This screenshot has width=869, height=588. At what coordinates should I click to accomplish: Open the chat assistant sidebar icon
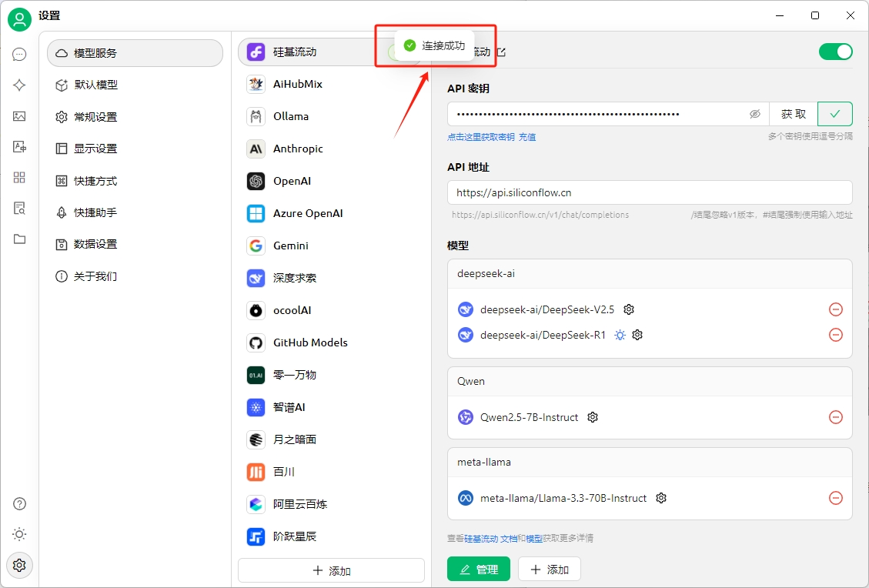[x=19, y=55]
